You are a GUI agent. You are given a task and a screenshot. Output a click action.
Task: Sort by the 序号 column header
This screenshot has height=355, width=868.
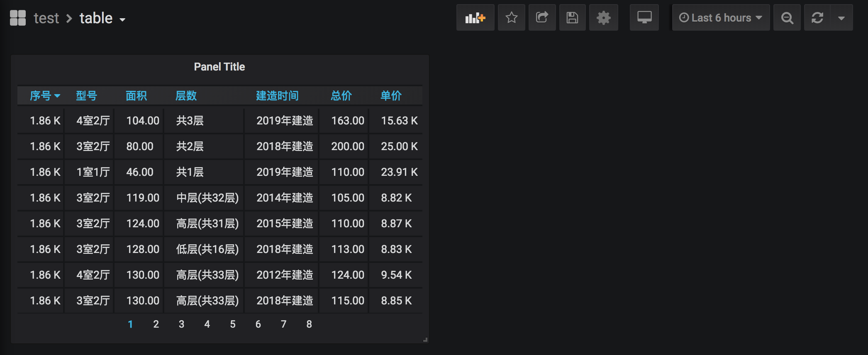point(45,96)
